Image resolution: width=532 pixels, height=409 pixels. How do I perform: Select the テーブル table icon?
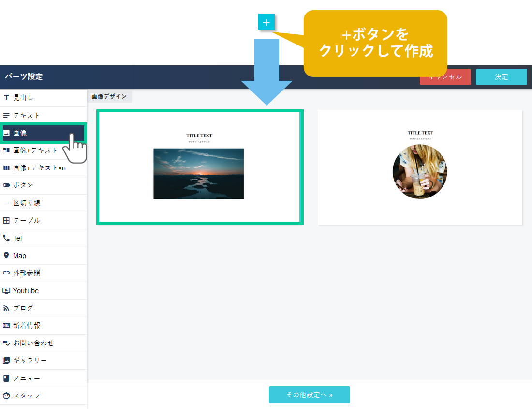pos(6,221)
